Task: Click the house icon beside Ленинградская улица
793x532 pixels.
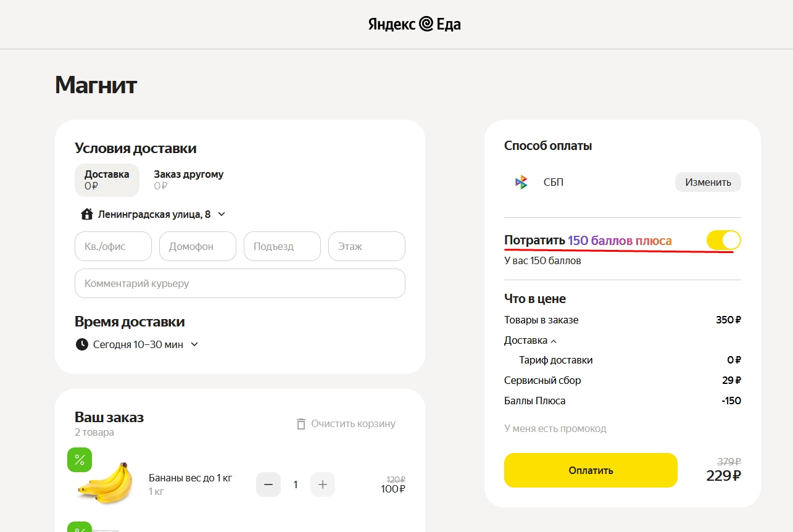Action: pos(87,214)
